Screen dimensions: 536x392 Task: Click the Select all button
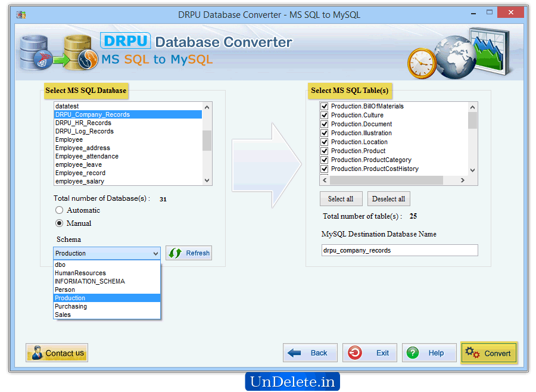click(x=341, y=199)
